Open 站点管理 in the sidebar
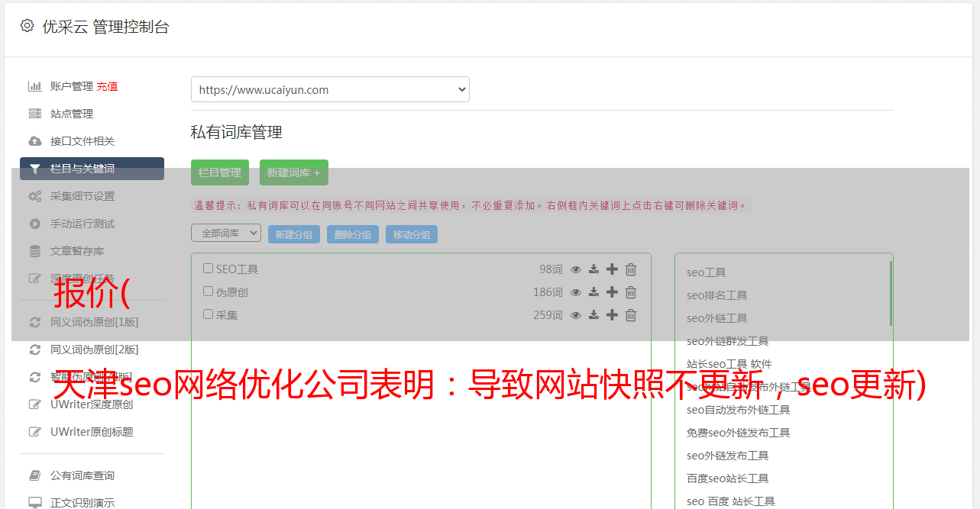The image size is (980, 509). tap(72, 114)
